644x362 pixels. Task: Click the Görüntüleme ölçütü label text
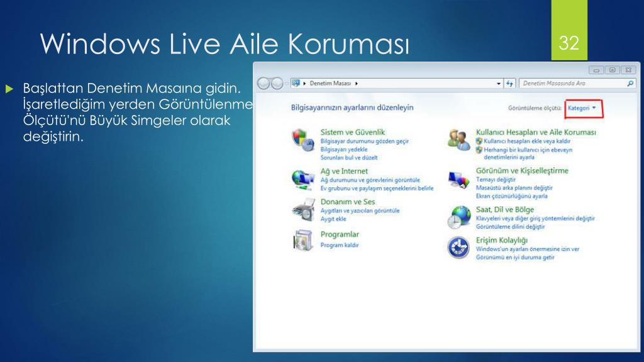(535, 108)
